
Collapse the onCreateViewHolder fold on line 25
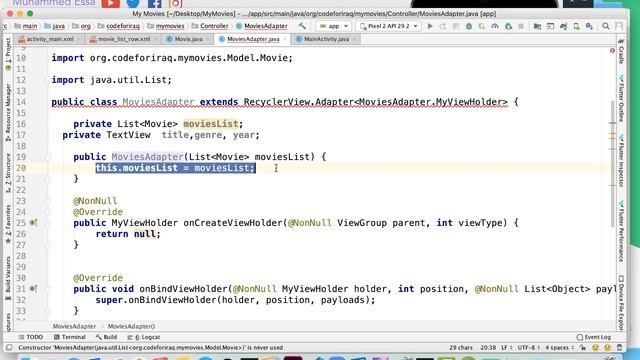[x=48, y=223]
